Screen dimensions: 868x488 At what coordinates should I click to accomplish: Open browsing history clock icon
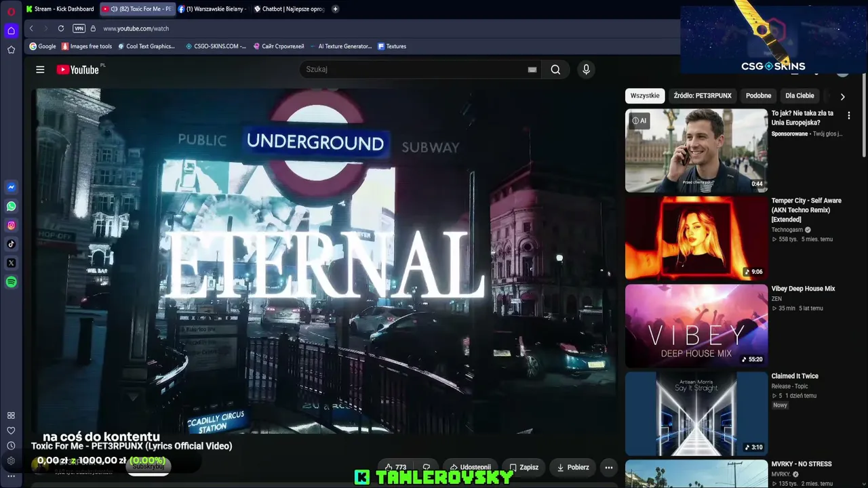[11, 446]
